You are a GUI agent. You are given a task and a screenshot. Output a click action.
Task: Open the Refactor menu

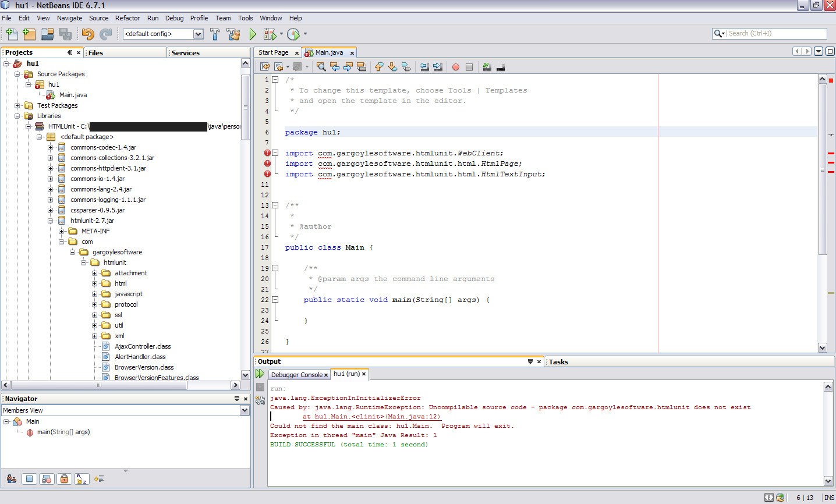coord(127,18)
